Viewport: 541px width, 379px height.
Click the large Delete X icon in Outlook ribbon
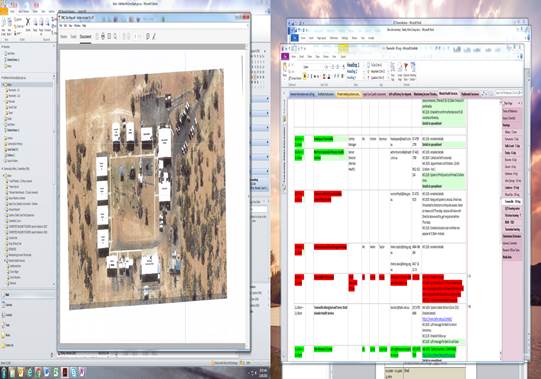coord(28,22)
